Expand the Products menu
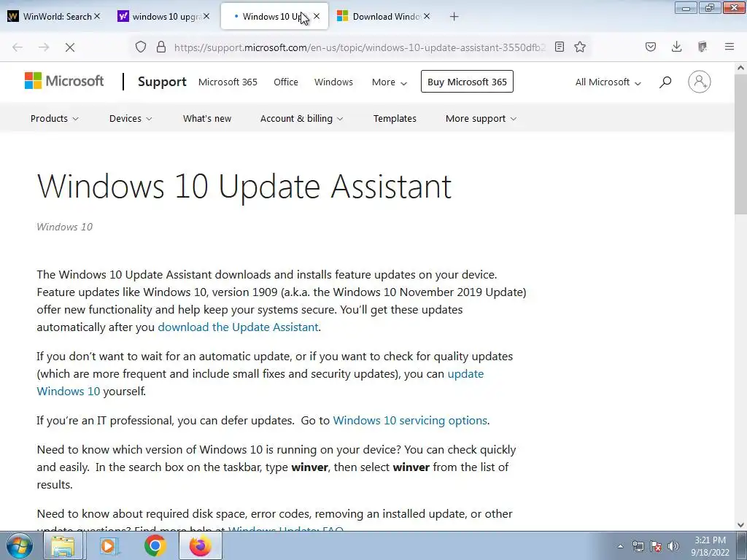This screenshot has height=560, width=747. tap(54, 119)
